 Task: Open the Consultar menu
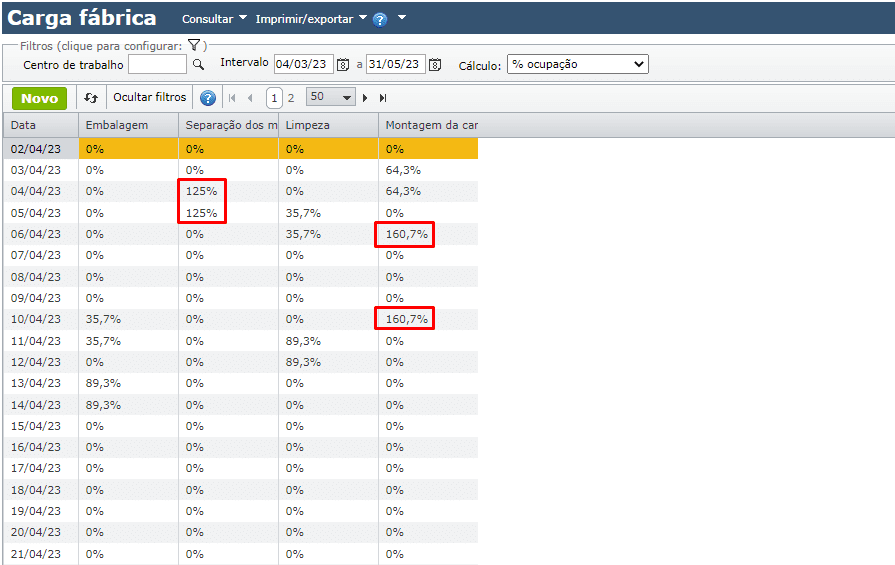coord(214,19)
